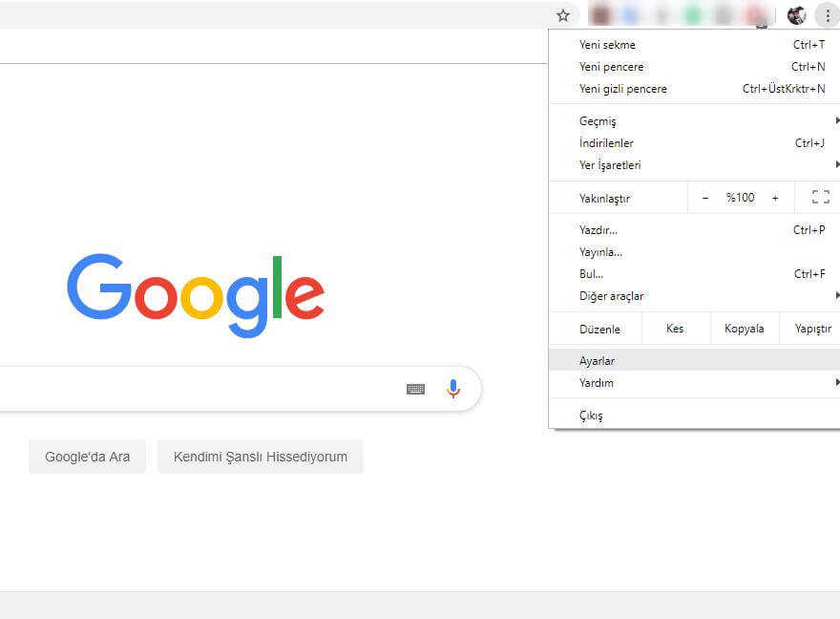
Task: Choose Yeni pencere menu entry
Action: 694,67
